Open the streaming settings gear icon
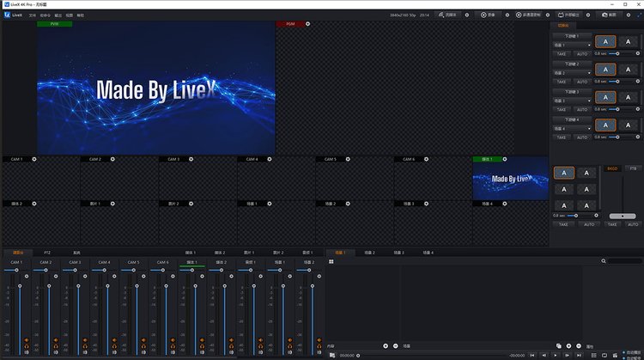 coord(466,15)
